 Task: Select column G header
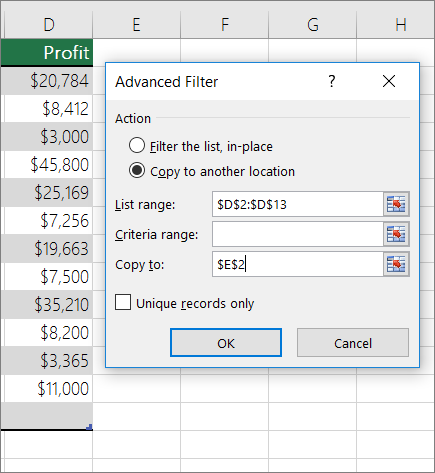coord(313,25)
